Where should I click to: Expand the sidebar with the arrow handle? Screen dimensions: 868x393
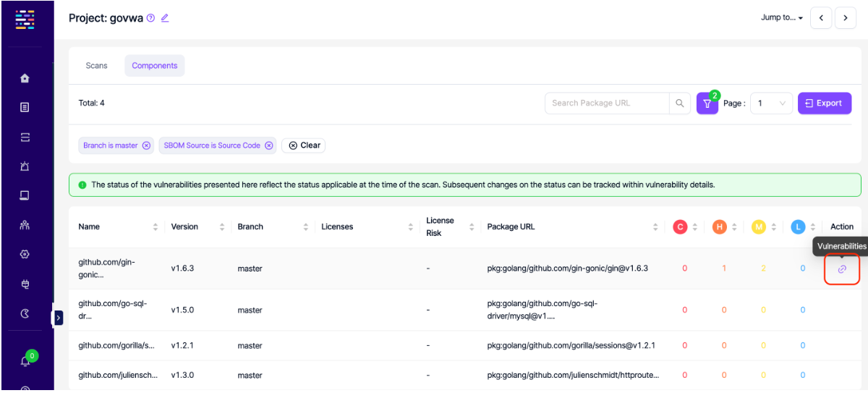tap(59, 317)
